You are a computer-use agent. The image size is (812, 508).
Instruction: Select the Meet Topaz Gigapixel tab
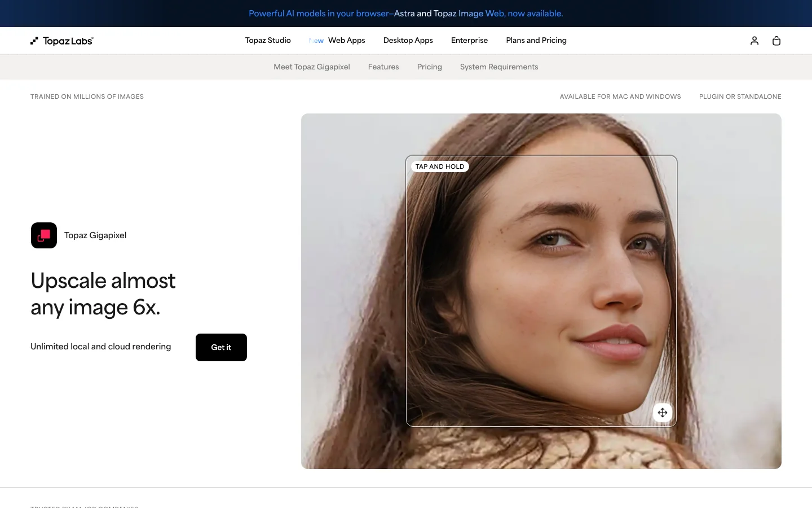(312, 67)
